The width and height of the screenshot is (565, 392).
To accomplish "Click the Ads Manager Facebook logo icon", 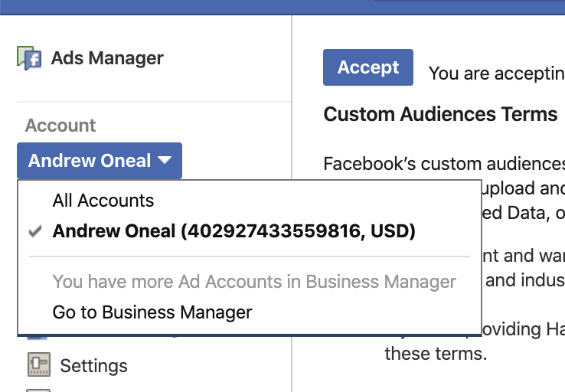I will [29, 58].
